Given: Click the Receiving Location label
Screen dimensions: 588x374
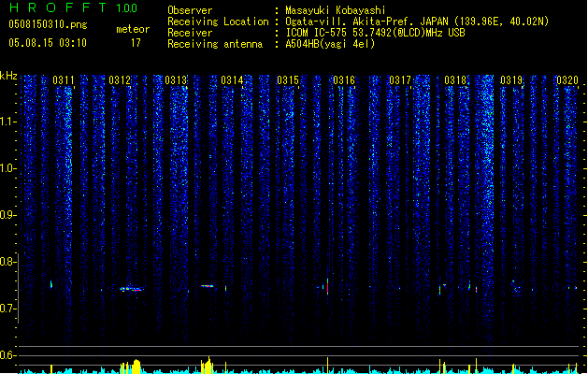Looking at the screenshot, I should tap(218, 22).
